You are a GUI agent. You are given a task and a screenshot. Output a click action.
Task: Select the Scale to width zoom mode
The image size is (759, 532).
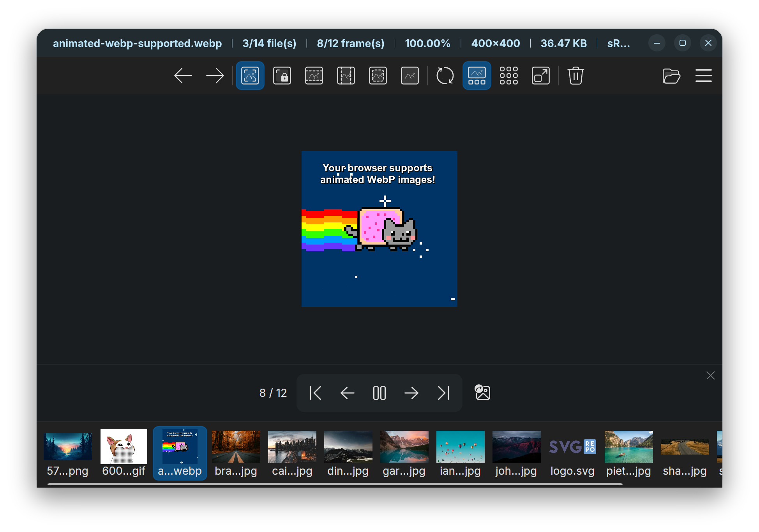[314, 76]
